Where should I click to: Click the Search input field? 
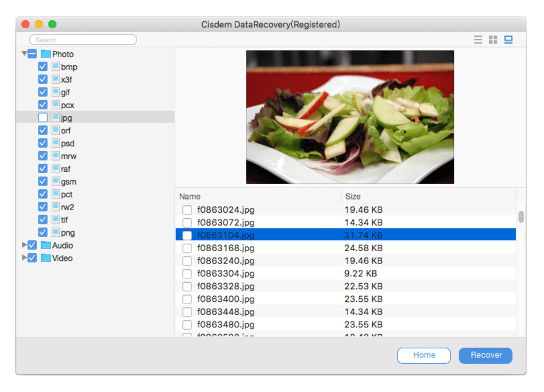point(83,39)
